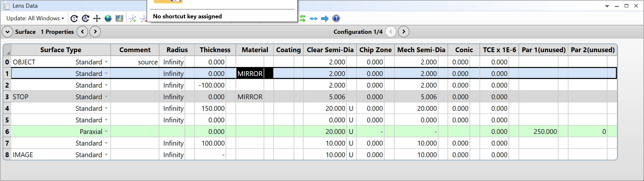
Task: Open surface type dropdown for row 2
Action: [106, 85]
